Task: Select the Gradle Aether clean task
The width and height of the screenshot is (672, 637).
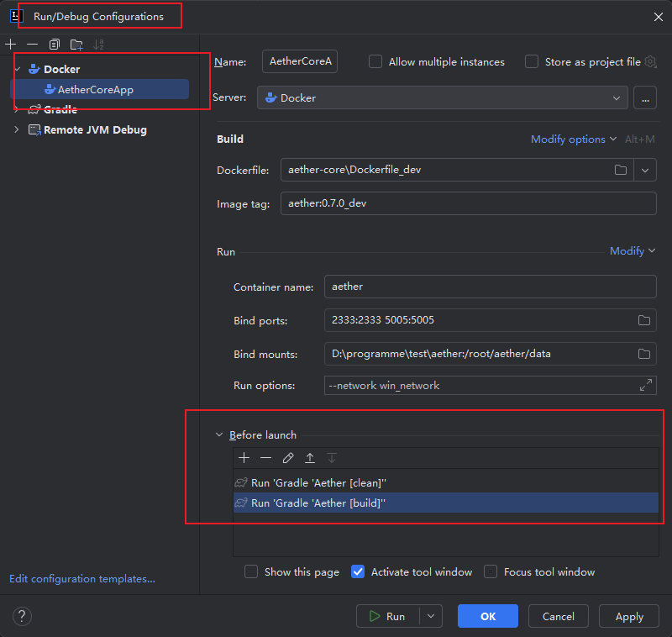Action: (446, 482)
